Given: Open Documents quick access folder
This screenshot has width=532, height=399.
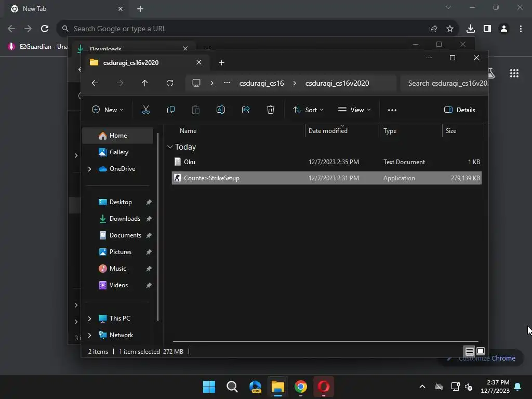Looking at the screenshot, I should (125, 235).
